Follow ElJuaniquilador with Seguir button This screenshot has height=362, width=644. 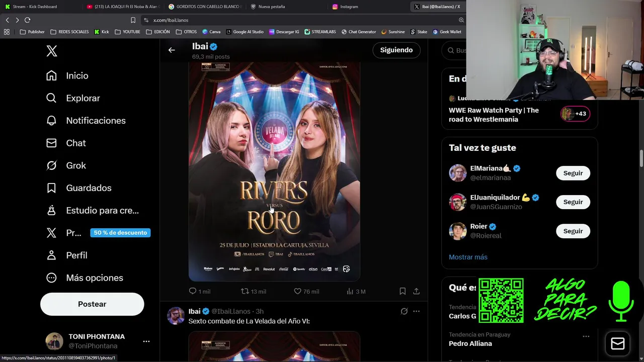573,202
